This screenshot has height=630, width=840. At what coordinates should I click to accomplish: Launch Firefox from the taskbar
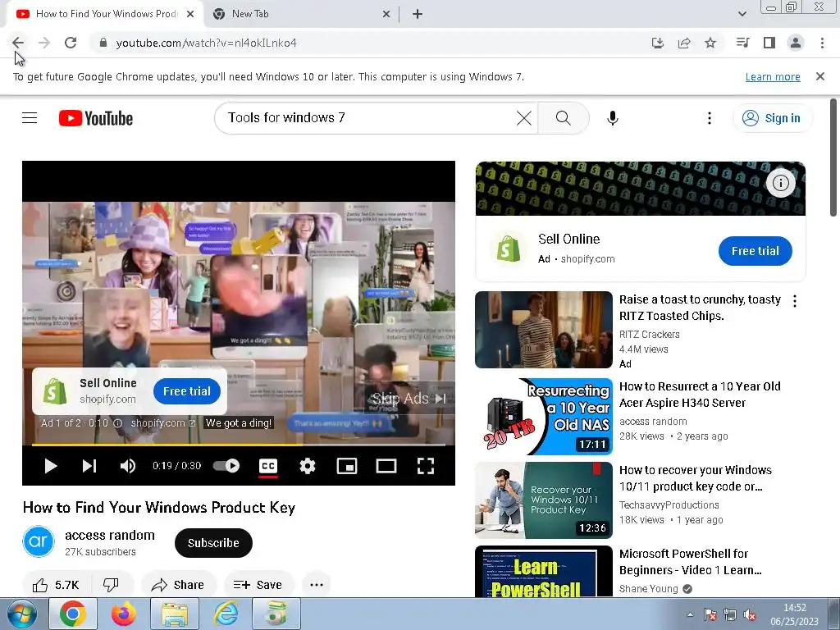point(124,614)
